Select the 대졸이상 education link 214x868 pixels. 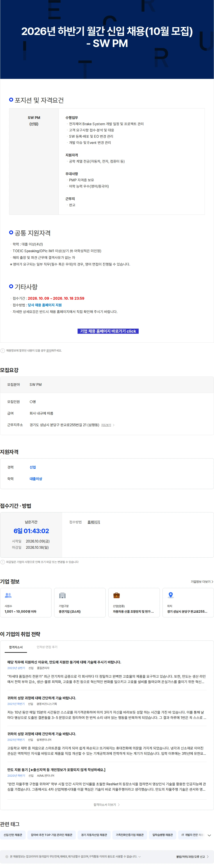pyautogui.click(x=36, y=479)
